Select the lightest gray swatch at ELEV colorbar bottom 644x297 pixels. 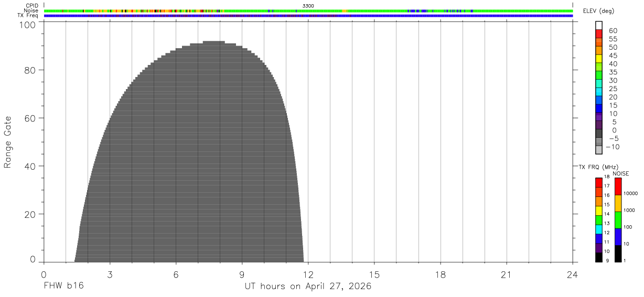pos(599,150)
